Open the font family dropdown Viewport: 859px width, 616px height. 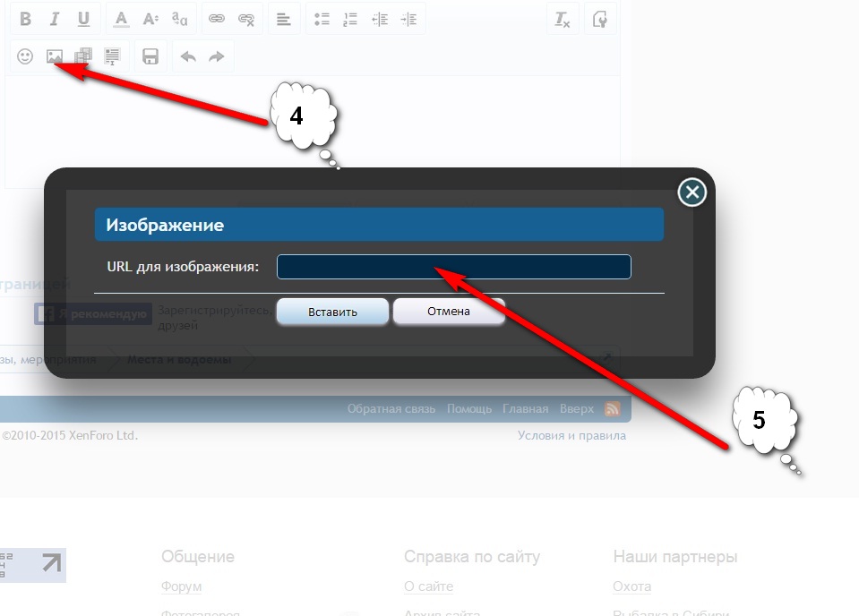(x=179, y=19)
